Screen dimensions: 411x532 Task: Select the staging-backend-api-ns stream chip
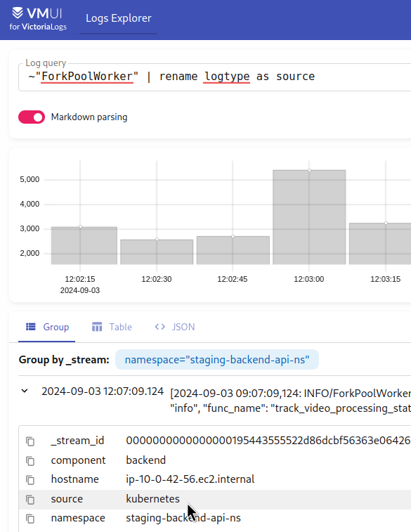[x=217, y=359]
